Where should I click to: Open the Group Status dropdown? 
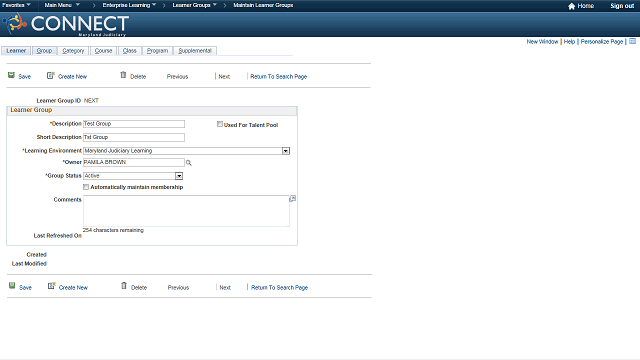[179, 176]
